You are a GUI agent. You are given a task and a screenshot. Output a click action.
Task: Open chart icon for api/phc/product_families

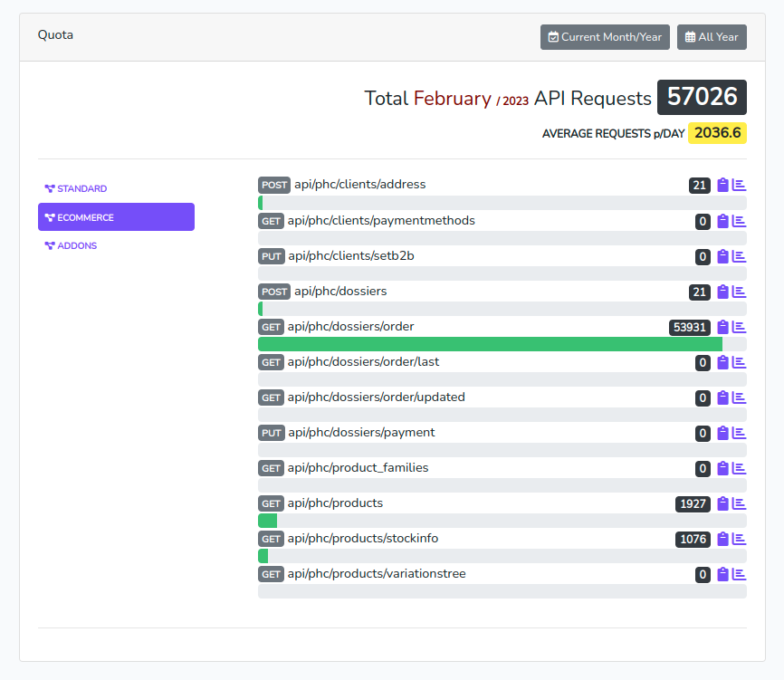(739, 468)
